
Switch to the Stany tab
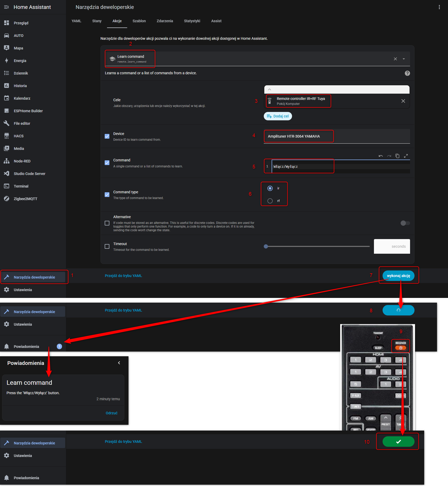tap(97, 21)
